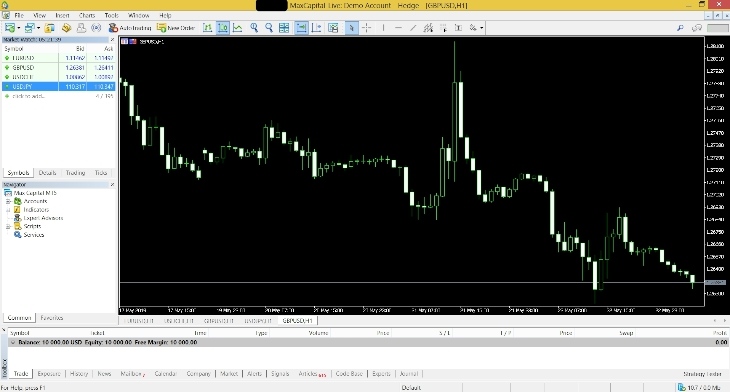This screenshot has width=730, height=392.
Task: Zoom out of the chart
Action: pos(269,28)
